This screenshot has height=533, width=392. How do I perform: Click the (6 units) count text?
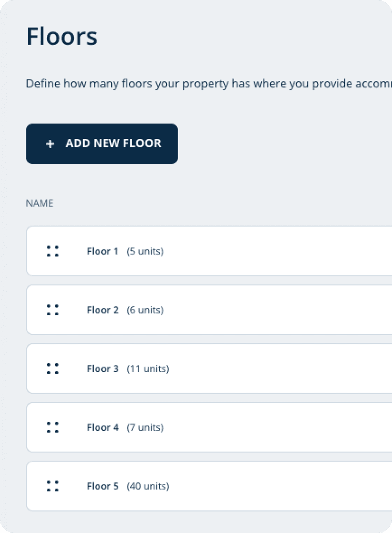[x=145, y=310]
